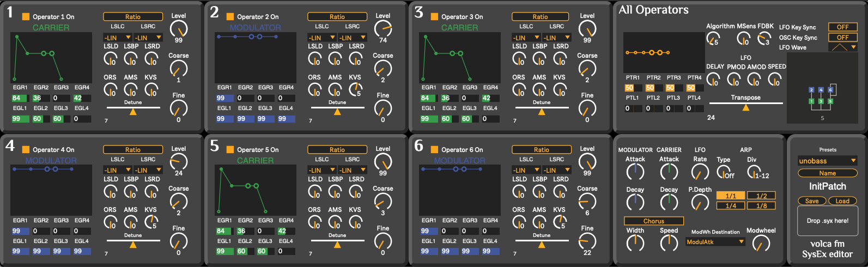The image size is (868, 267).
Task: Click the Operator 2 KVS knob
Action: [x=355, y=89]
